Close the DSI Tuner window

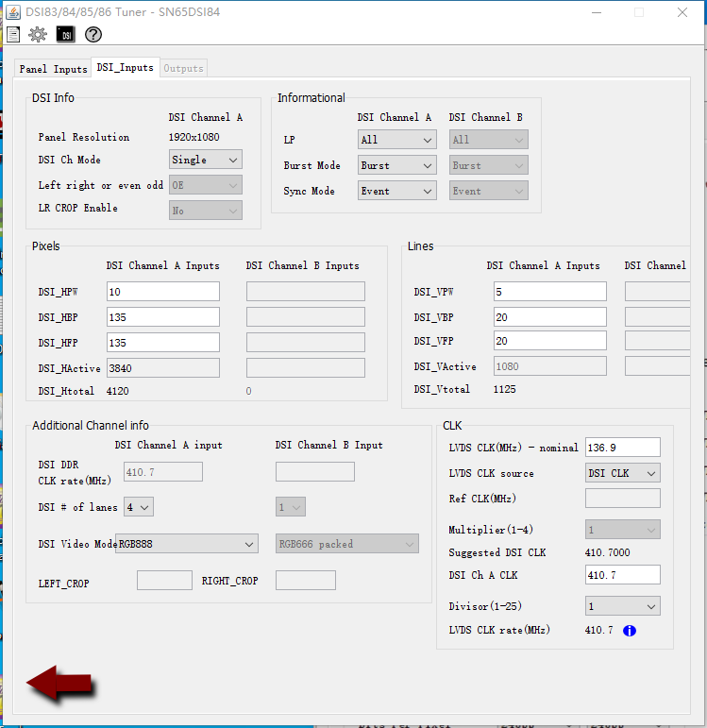click(x=682, y=12)
